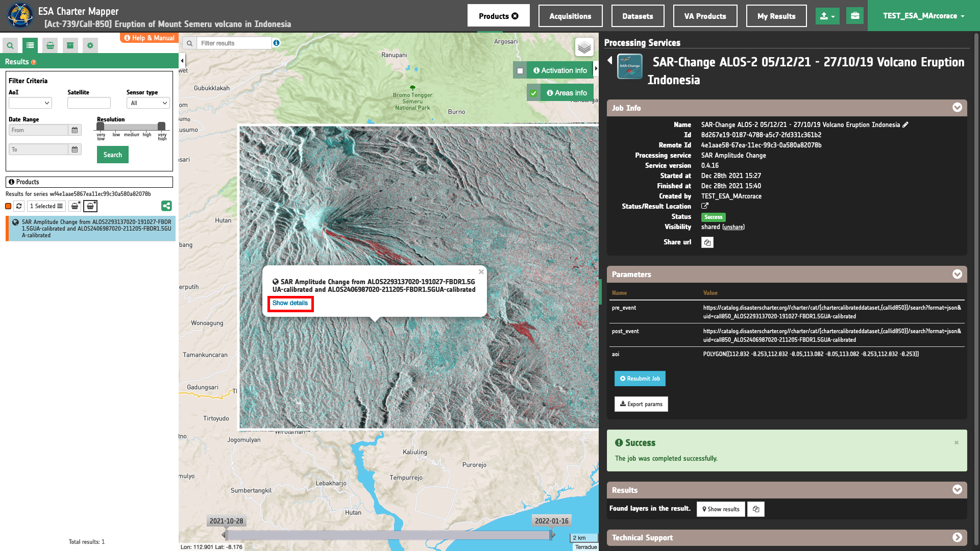This screenshot has width=980, height=551.
Task: Collapse the left panel with the arrow
Action: pos(182,61)
